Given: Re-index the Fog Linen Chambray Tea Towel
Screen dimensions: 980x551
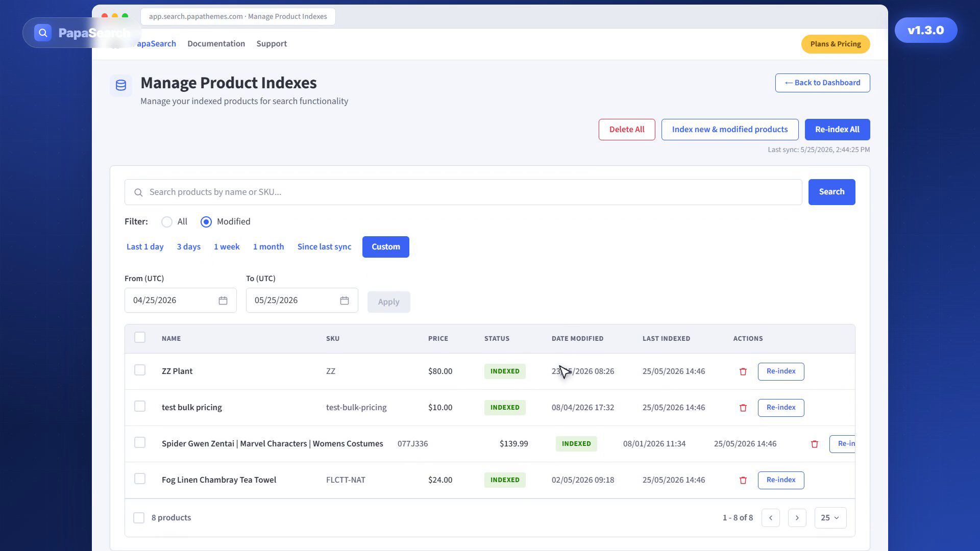Looking at the screenshot, I should [x=781, y=480].
